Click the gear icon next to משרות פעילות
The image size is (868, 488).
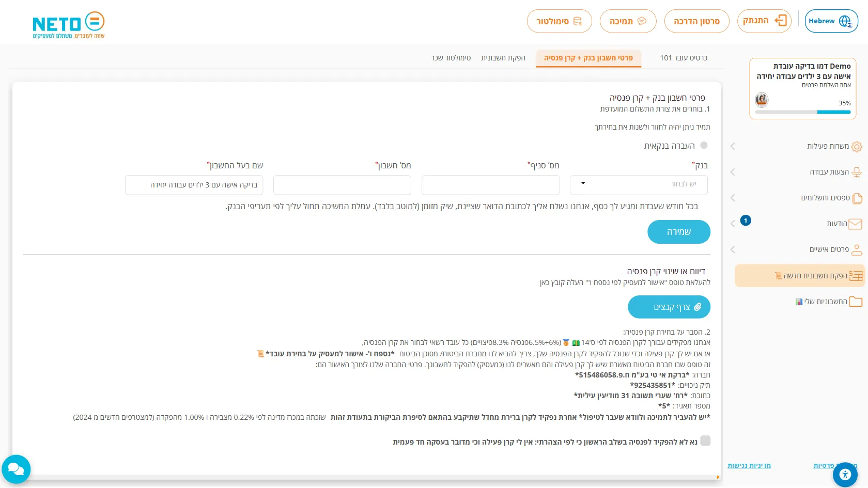point(857,147)
